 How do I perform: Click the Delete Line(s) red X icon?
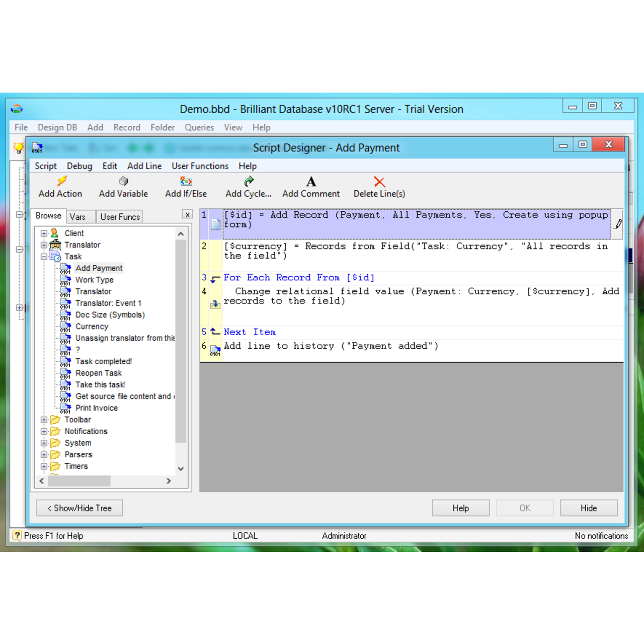pos(379,182)
